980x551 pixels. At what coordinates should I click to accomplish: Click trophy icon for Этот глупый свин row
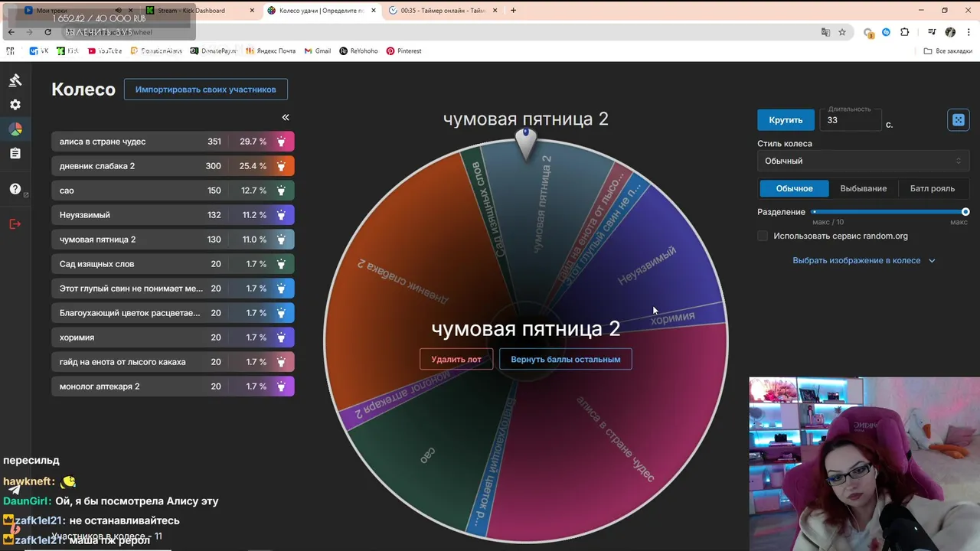click(282, 289)
